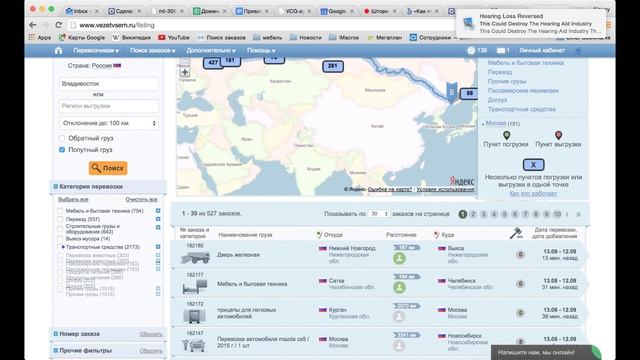Check Строительные грузы и оборудование category
The image size is (640, 360).
tap(60, 229)
